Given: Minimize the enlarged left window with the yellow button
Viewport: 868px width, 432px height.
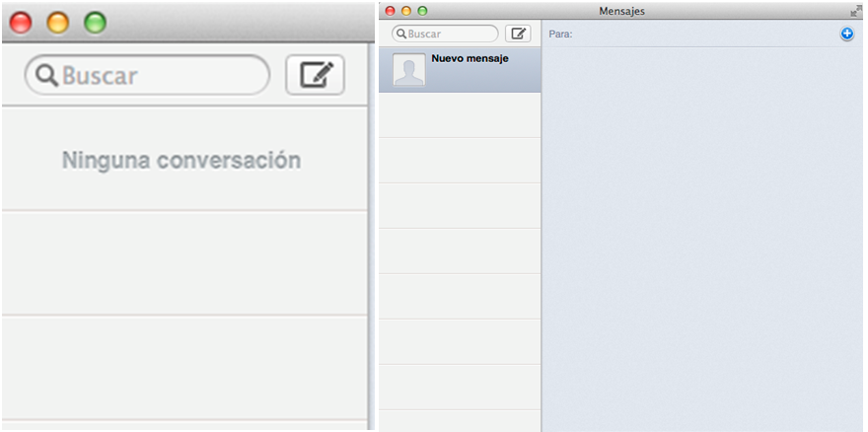Looking at the screenshot, I should (x=58, y=23).
